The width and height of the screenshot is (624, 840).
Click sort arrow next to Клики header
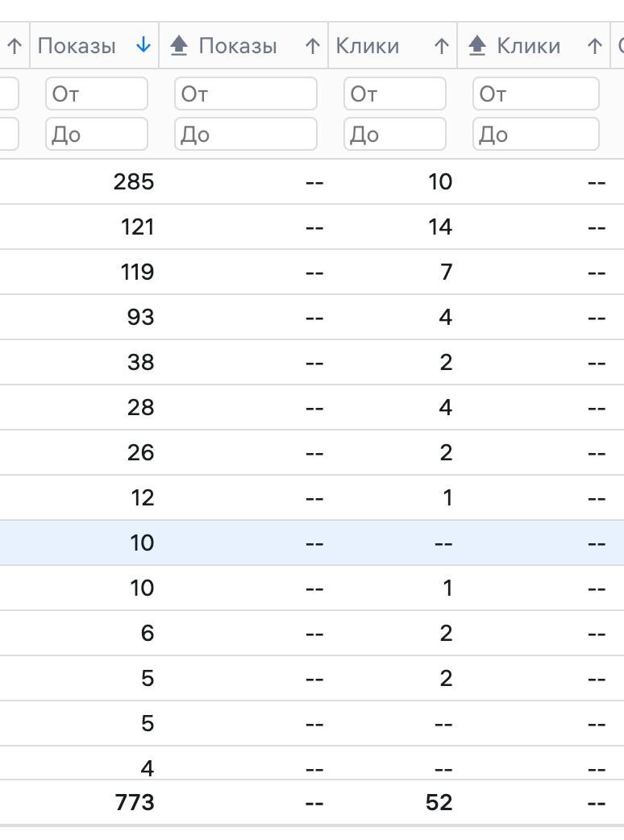441,46
